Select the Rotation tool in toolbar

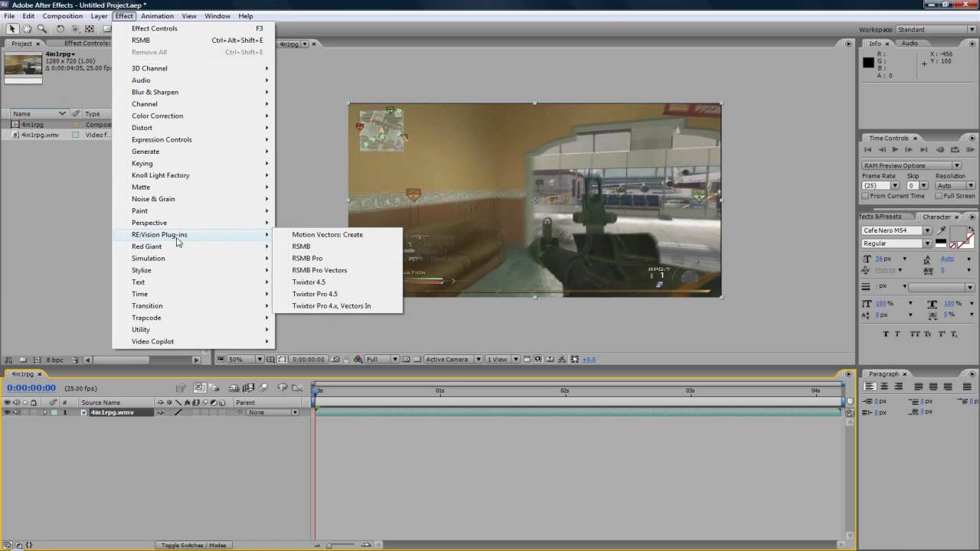pos(60,29)
